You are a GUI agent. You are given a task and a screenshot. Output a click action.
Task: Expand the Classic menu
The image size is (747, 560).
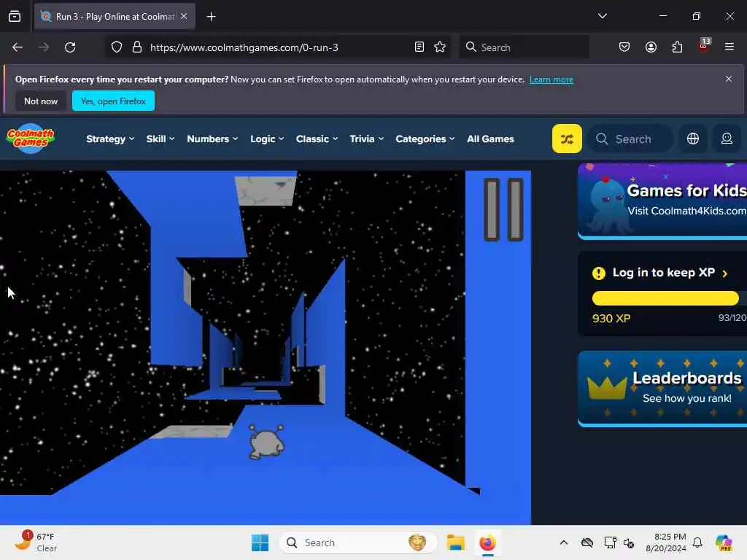tap(317, 139)
